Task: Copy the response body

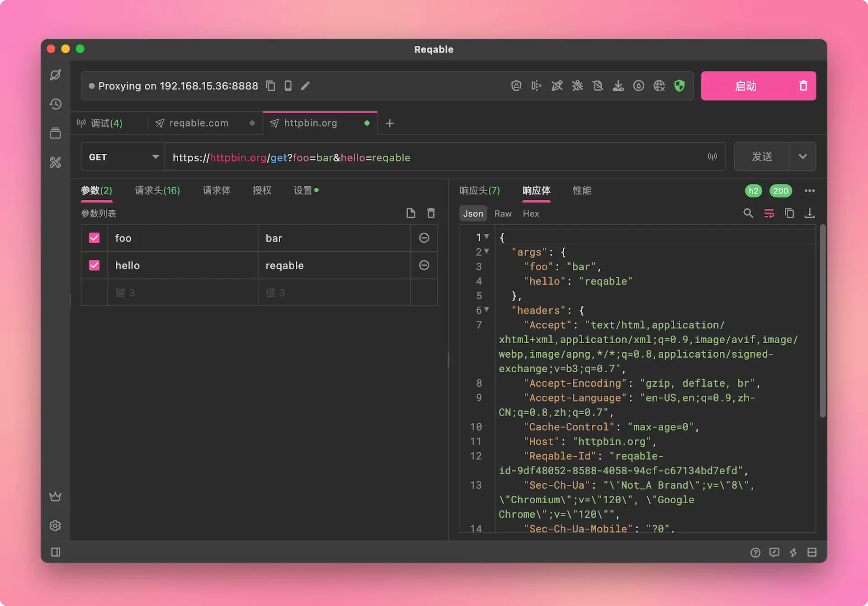Action: pos(789,213)
